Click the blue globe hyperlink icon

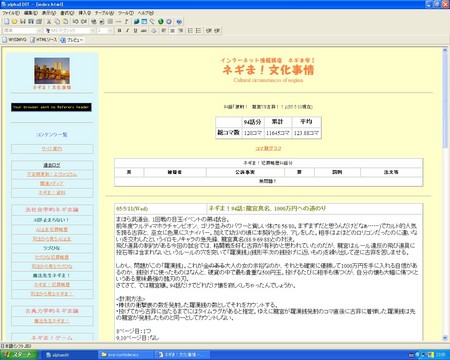pos(136,21)
